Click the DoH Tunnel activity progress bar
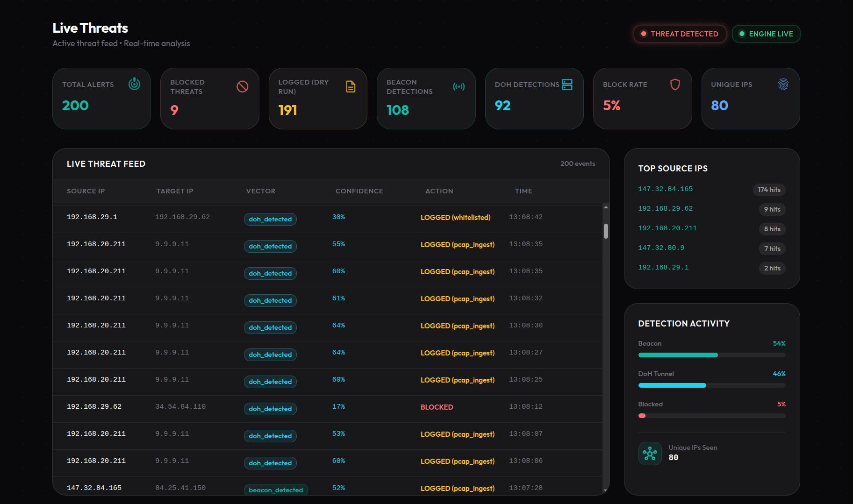The height and width of the screenshot is (504, 853). [712, 385]
